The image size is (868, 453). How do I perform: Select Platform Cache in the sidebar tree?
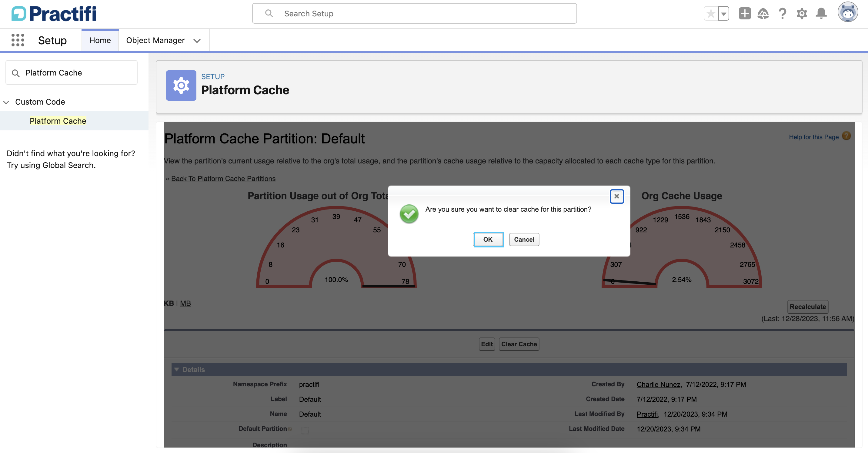58,121
